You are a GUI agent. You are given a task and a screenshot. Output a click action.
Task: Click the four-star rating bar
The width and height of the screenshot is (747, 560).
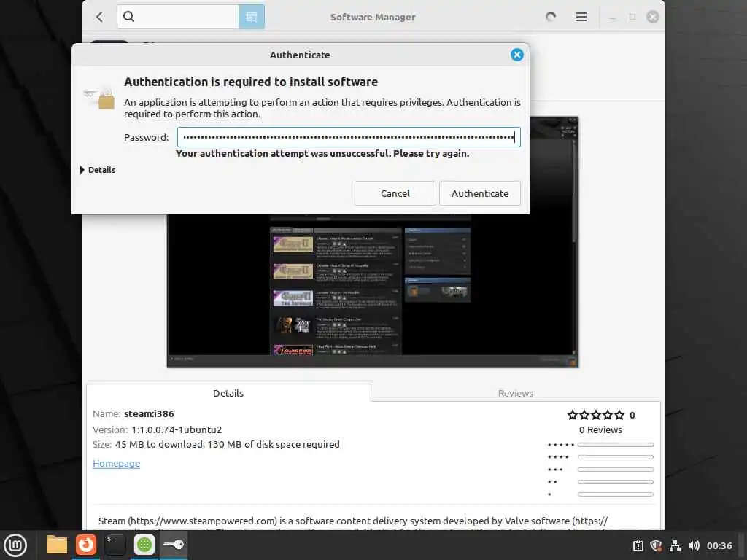pos(616,457)
